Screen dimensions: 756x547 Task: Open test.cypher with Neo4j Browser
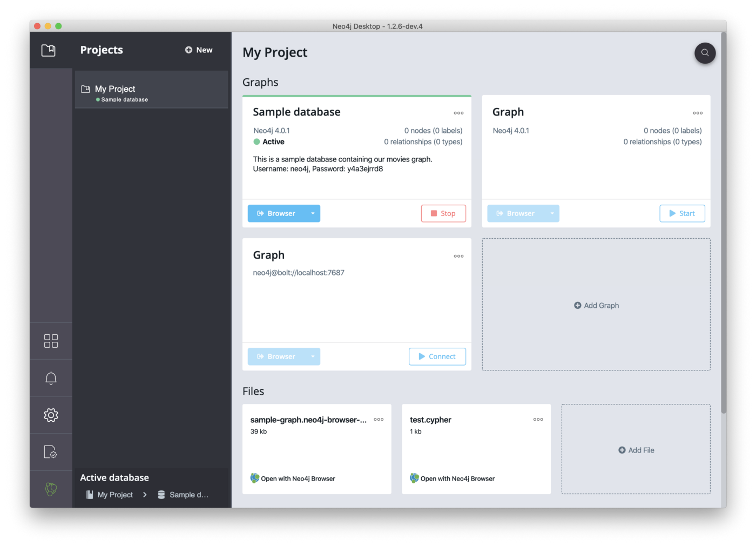click(x=452, y=478)
